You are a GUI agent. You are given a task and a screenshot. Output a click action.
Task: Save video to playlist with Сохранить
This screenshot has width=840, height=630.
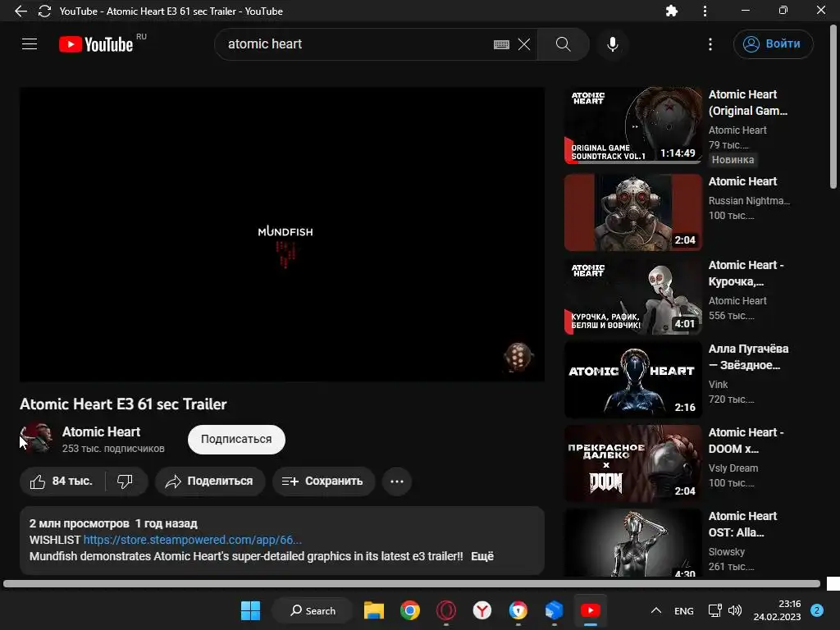323,481
